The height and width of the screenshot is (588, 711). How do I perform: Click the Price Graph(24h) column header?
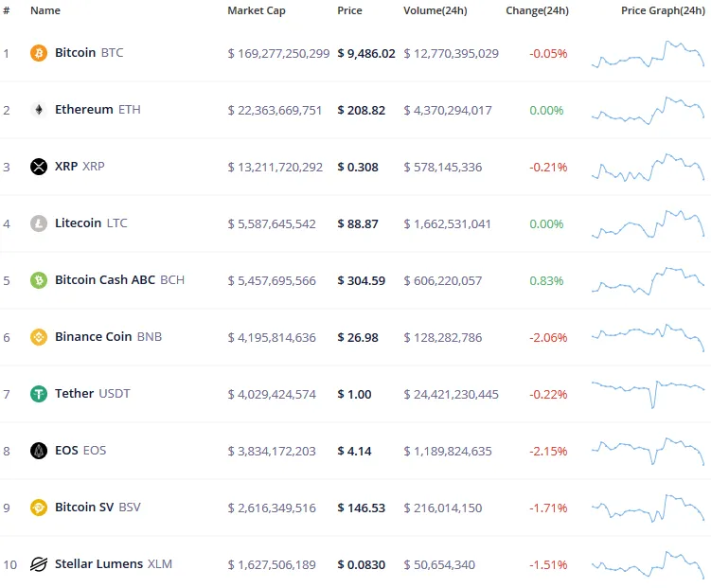pyautogui.click(x=663, y=10)
